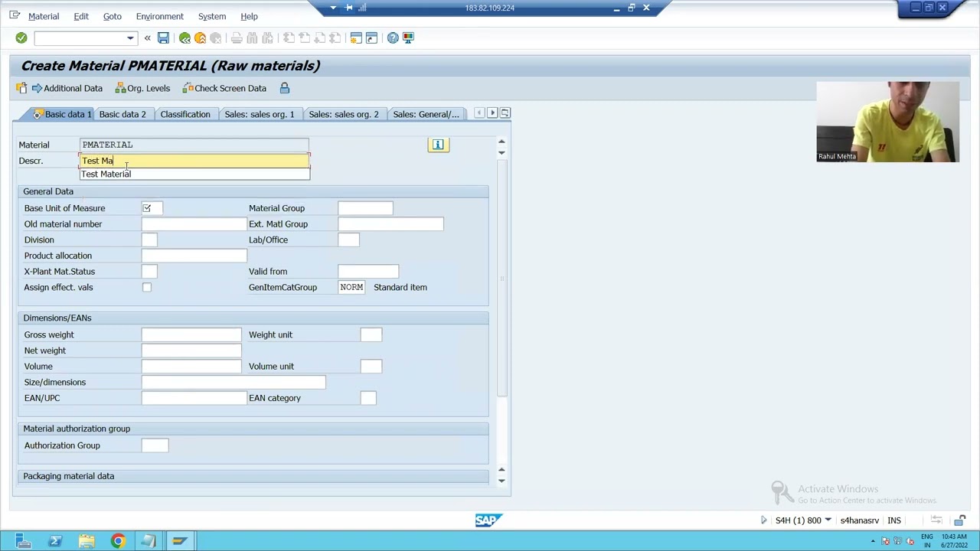This screenshot has height=551, width=980.
Task: Click the Base Unit of Measure required field
Action: pyautogui.click(x=152, y=208)
